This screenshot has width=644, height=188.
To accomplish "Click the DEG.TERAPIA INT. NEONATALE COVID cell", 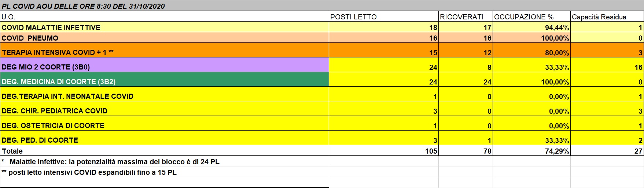I will 67,96.
